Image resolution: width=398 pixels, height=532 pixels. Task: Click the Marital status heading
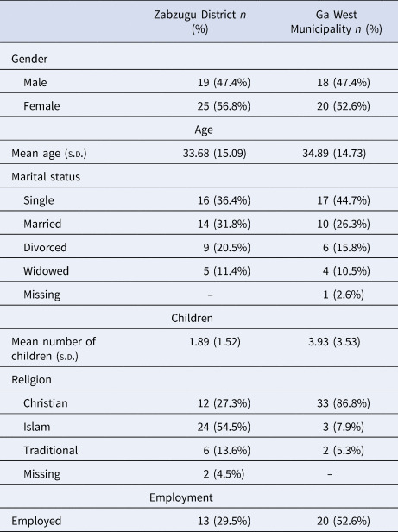[46, 177]
